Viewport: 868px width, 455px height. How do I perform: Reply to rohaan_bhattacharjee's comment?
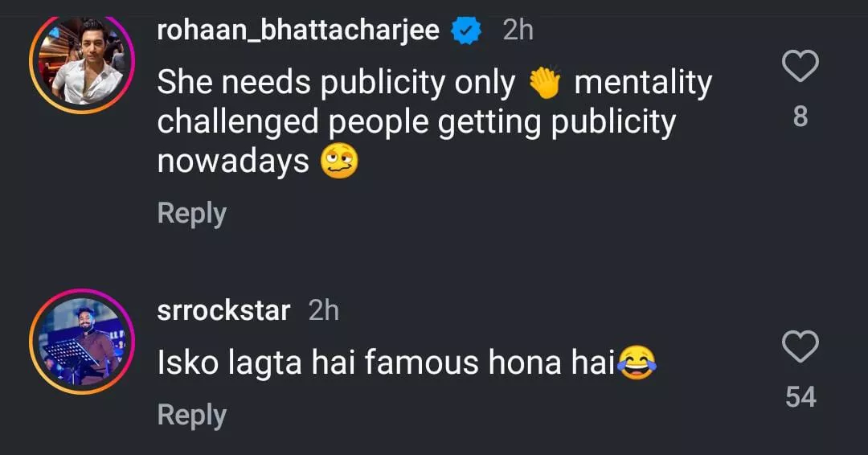click(x=191, y=214)
